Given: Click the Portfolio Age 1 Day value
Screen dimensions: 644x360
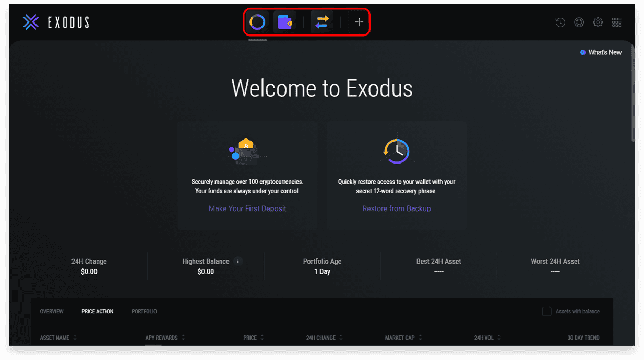Looking at the screenshot, I should (x=322, y=272).
